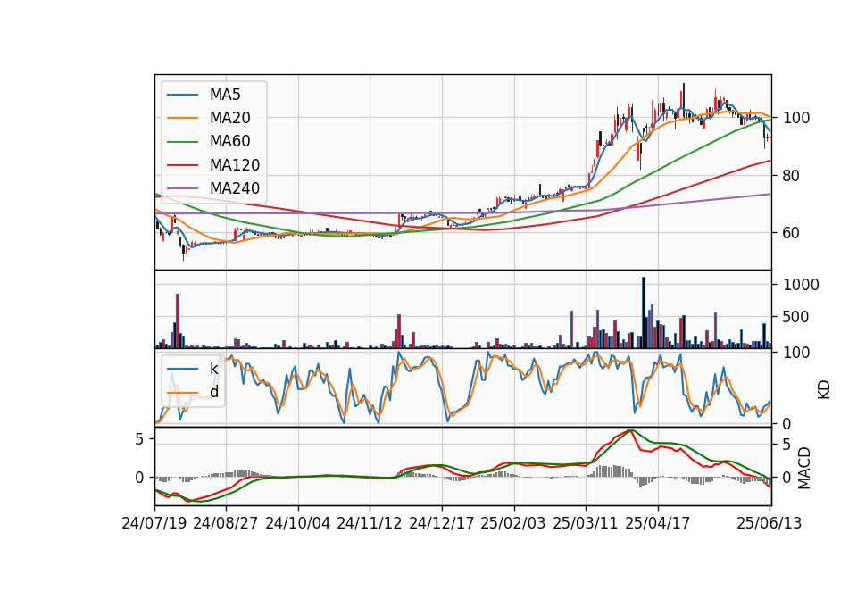Click the blue MA5 legend line sample

(182, 96)
